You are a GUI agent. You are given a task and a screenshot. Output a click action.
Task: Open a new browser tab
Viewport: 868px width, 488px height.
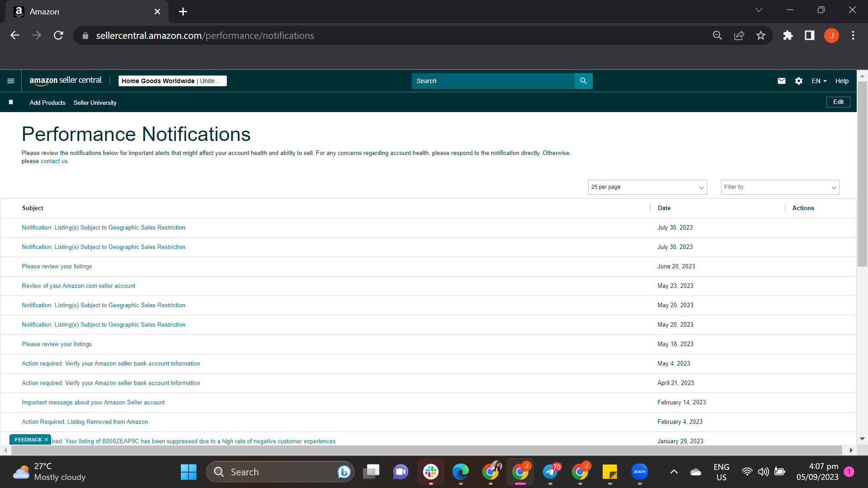183,12
